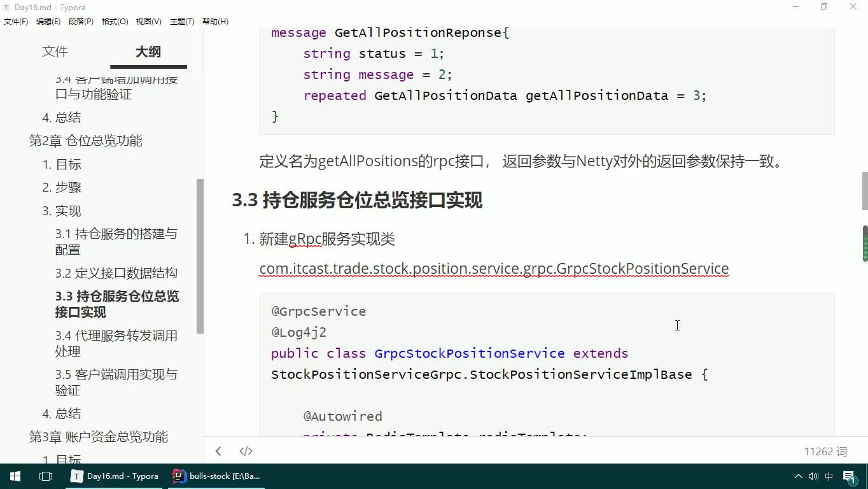Click list item 新建gRpc服务实现类
The height and width of the screenshot is (489, 868).
pos(327,239)
